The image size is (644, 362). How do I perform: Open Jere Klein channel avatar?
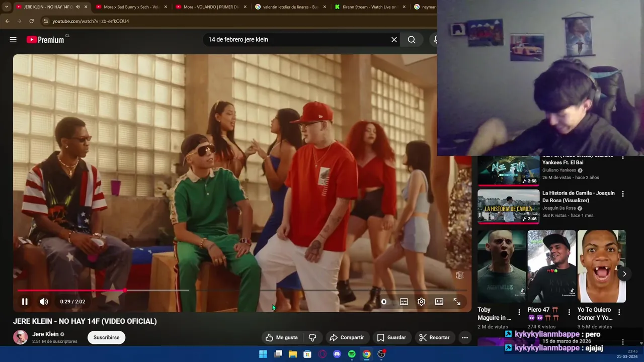pos(20,337)
